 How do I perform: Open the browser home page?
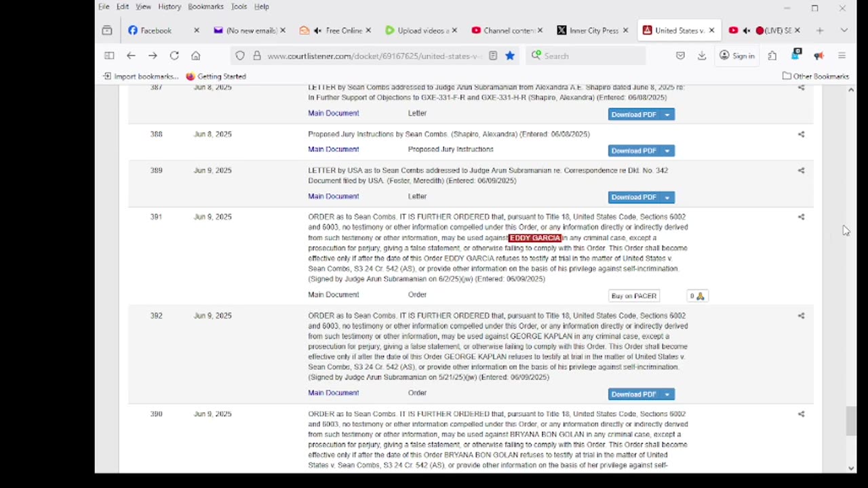[x=196, y=56]
